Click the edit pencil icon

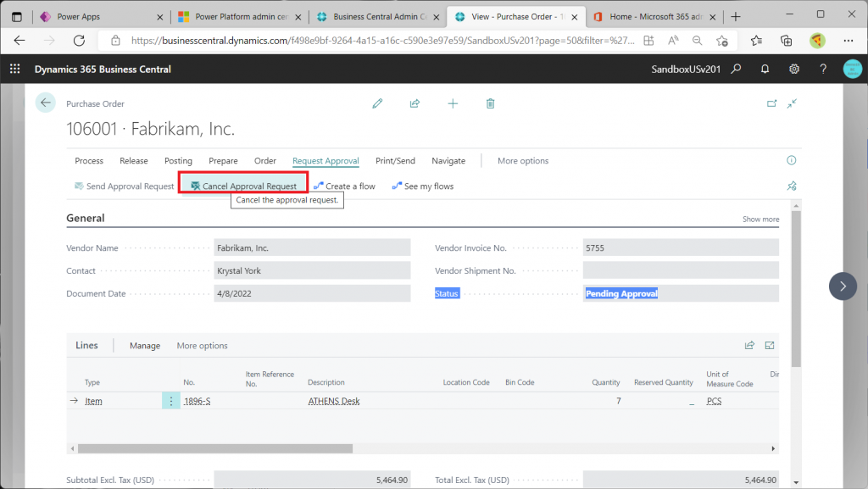(x=377, y=103)
